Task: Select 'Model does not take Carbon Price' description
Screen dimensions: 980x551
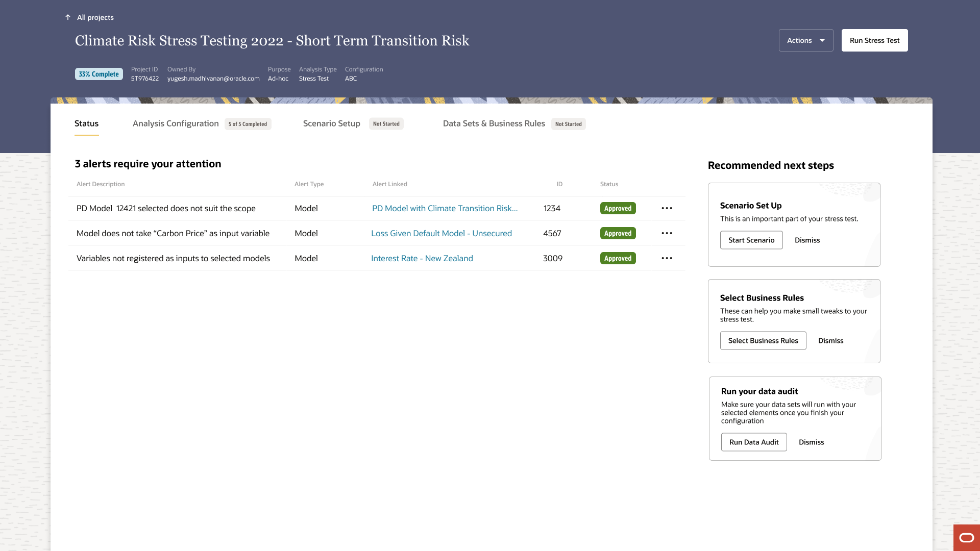Action: point(173,233)
